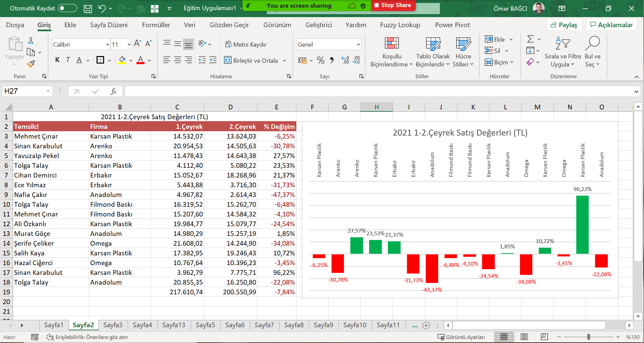The height and width of the screenshot is (343, 644).
Task: Click the Paylaş share button
Action: tap(564, 25)
